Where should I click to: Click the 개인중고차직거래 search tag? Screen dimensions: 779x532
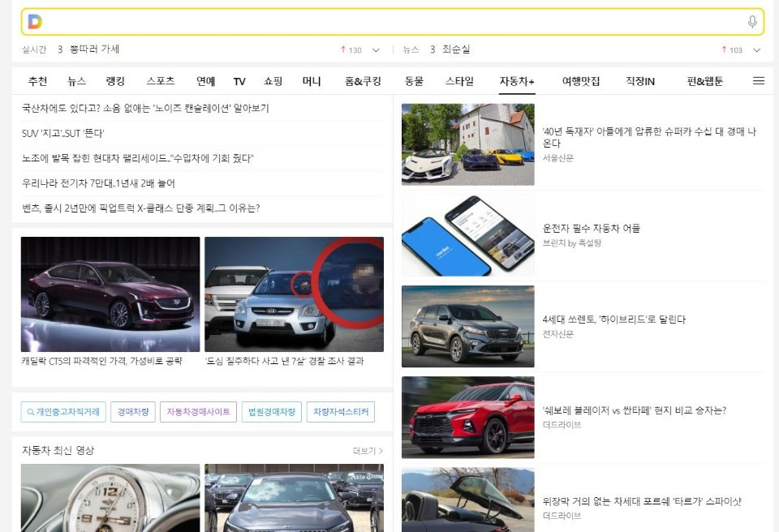pyautogui.click(x=63, y=412)
